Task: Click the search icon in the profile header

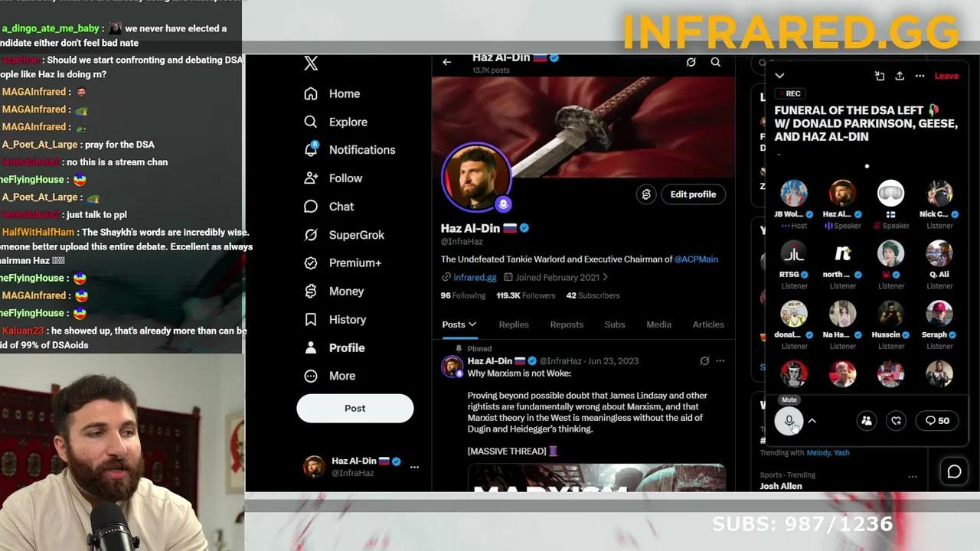Action: tap(715, 62)
